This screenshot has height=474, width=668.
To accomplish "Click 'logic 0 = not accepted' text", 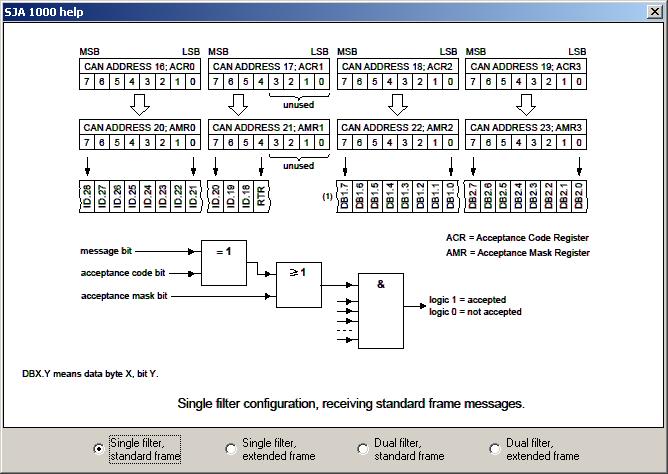I will pos(475,312).
